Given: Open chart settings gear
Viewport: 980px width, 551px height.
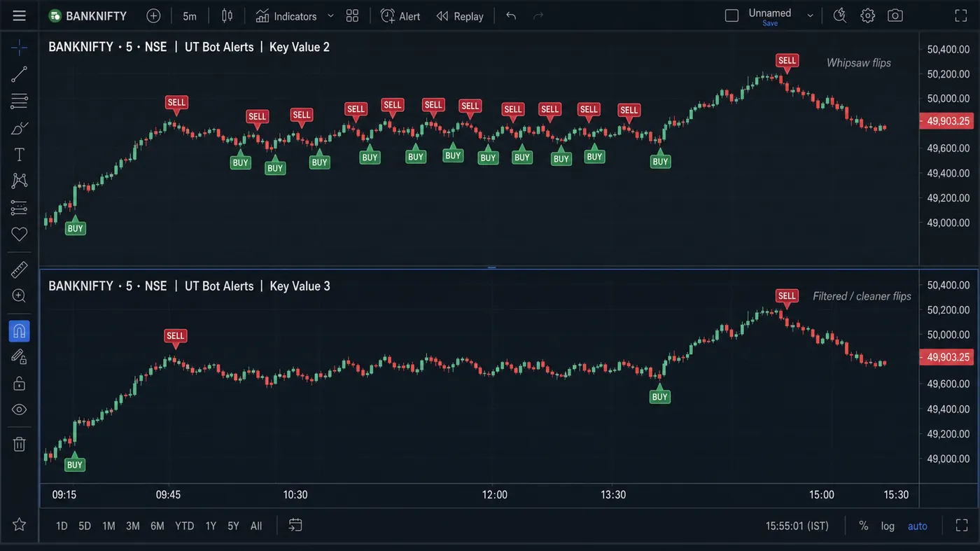Looking at the screenshot, I should click(867, 15).
